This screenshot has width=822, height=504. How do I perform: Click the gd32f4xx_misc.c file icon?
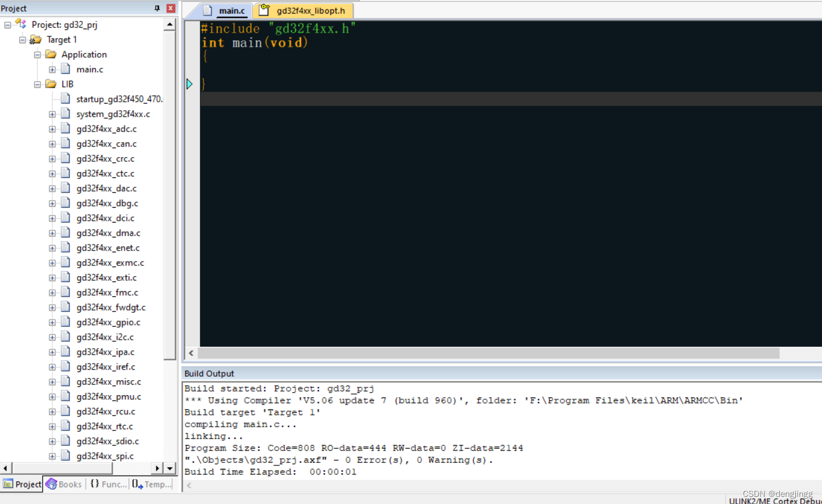click(65, 381)
